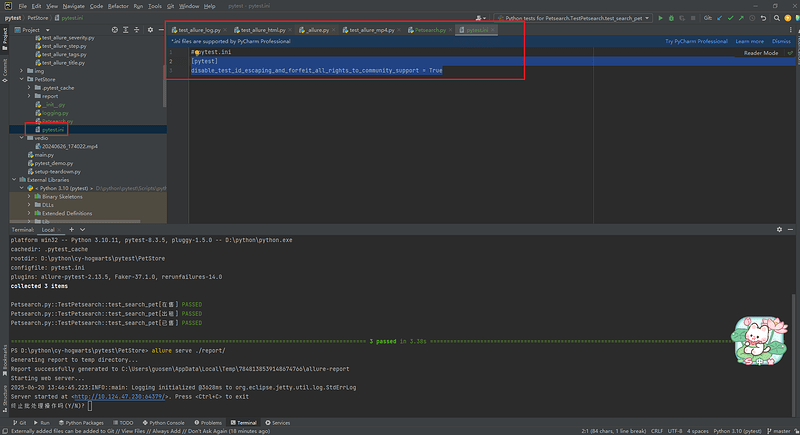The height and width of the screenshot is (435, 800).
Task: Open the Tools menu
Action: [x=155, y=6]
